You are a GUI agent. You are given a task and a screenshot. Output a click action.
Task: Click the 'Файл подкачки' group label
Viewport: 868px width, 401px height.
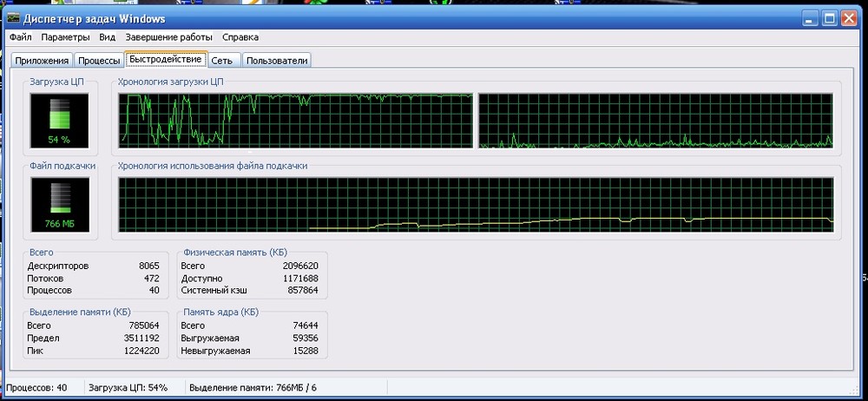coord(62,166)
